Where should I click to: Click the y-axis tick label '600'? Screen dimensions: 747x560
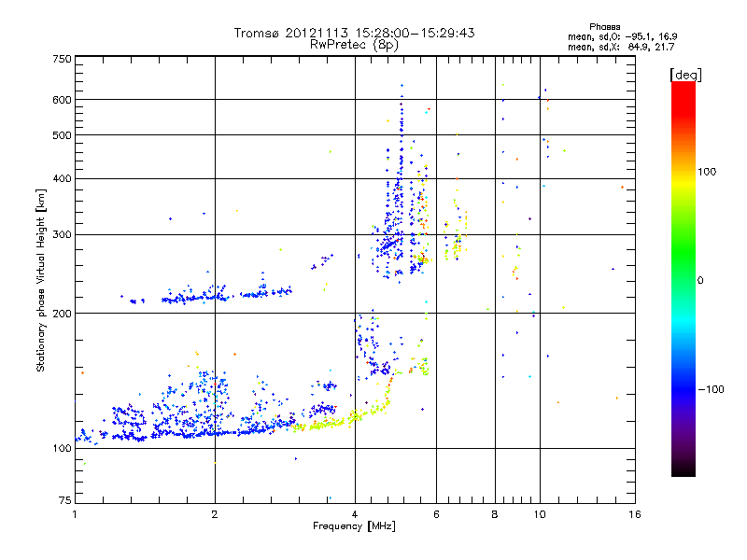(62, 100)
